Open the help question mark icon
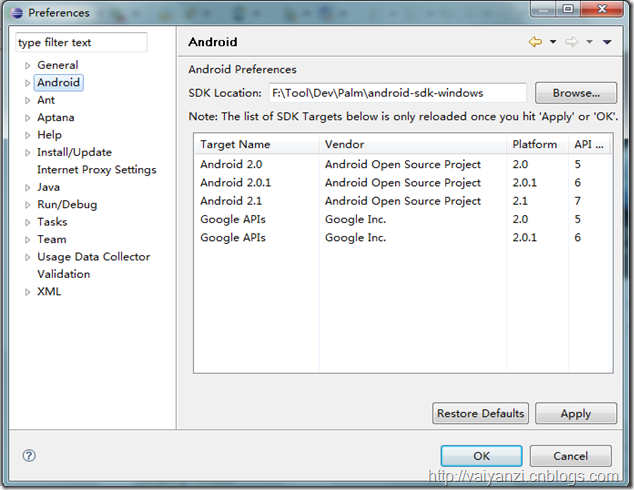This screenshot has height=490, width=634. (29, 456)
